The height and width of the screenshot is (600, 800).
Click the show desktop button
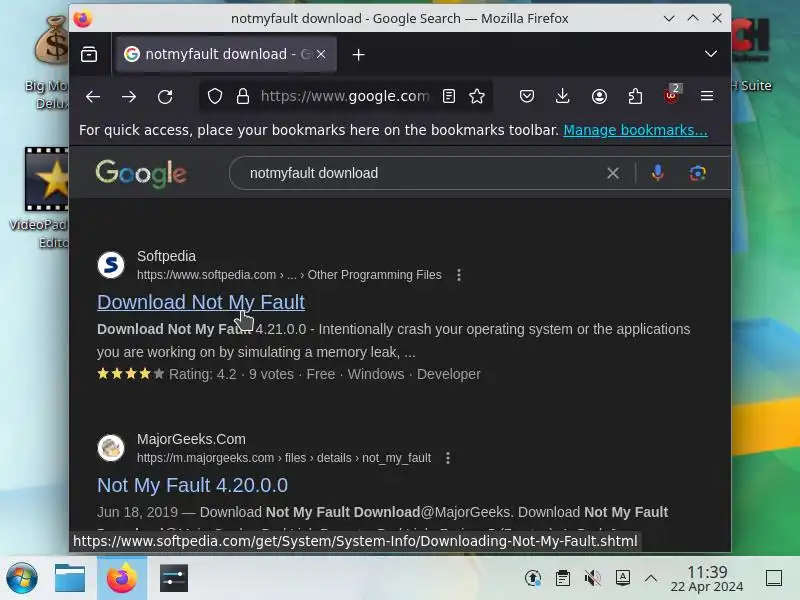(x=774, y=578)
